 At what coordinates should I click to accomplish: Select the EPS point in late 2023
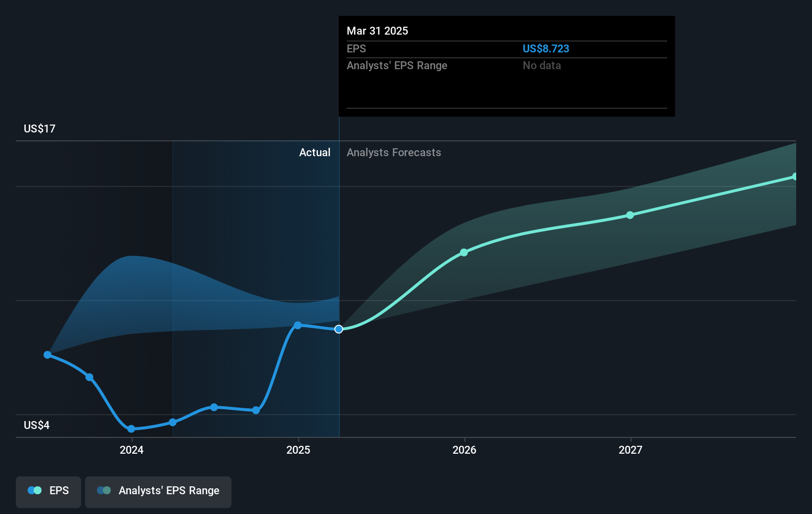[90, 377]
